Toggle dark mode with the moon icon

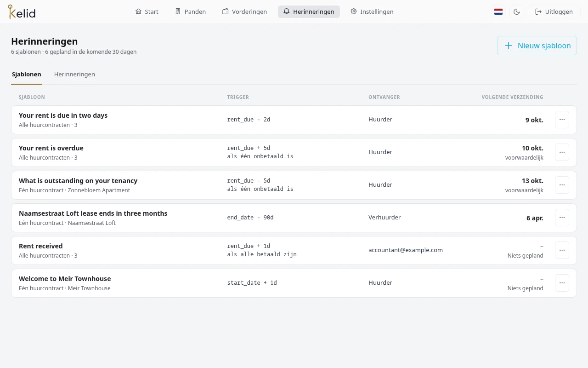517,11
